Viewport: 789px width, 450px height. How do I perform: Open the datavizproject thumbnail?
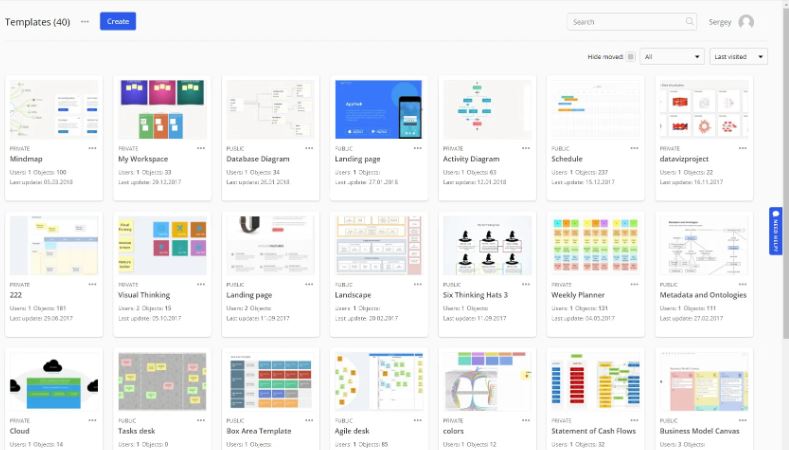[x=704, y=109]
